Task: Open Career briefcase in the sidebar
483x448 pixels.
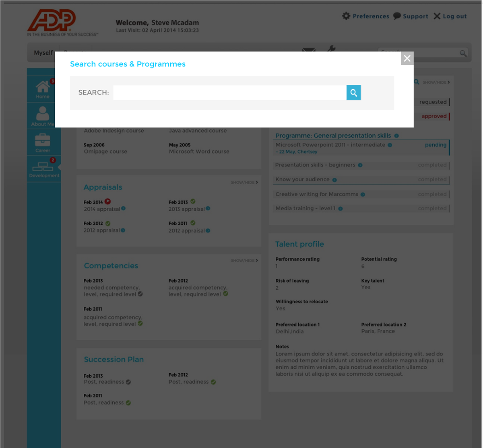Action: [43, 142]
